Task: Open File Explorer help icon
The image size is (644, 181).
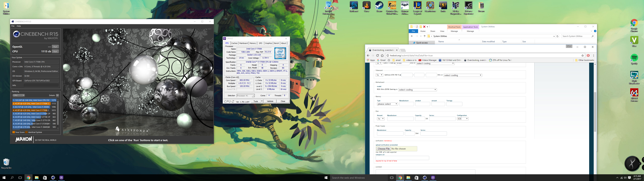Action: [x=595, y=31]
